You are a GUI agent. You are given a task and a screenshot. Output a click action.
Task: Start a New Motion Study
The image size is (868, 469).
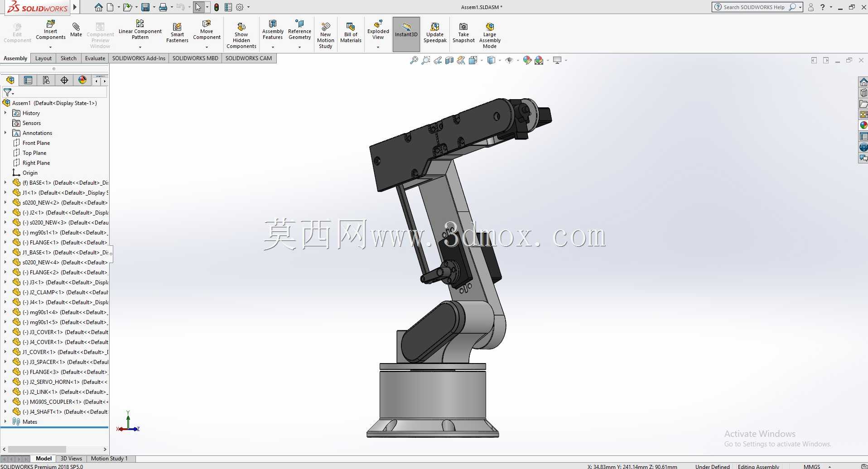(325, 35)
